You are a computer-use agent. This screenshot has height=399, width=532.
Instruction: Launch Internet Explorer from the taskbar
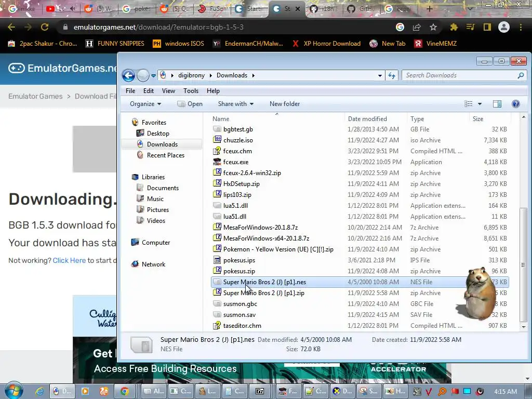point(40,391)
